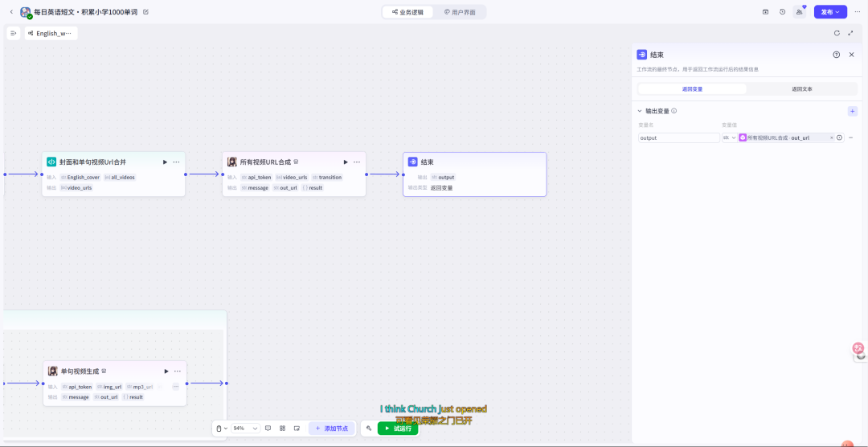Open the package/store icon in top bar
This screenshot has width=868, height=447.
(x=766, y=11)
